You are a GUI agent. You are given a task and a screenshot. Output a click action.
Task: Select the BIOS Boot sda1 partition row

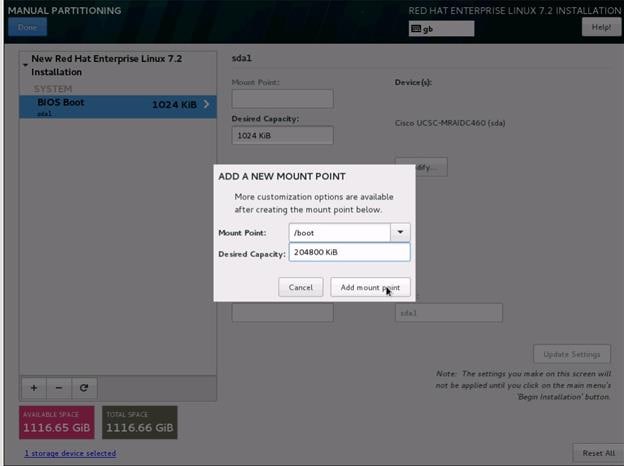(x=118, y=107)
